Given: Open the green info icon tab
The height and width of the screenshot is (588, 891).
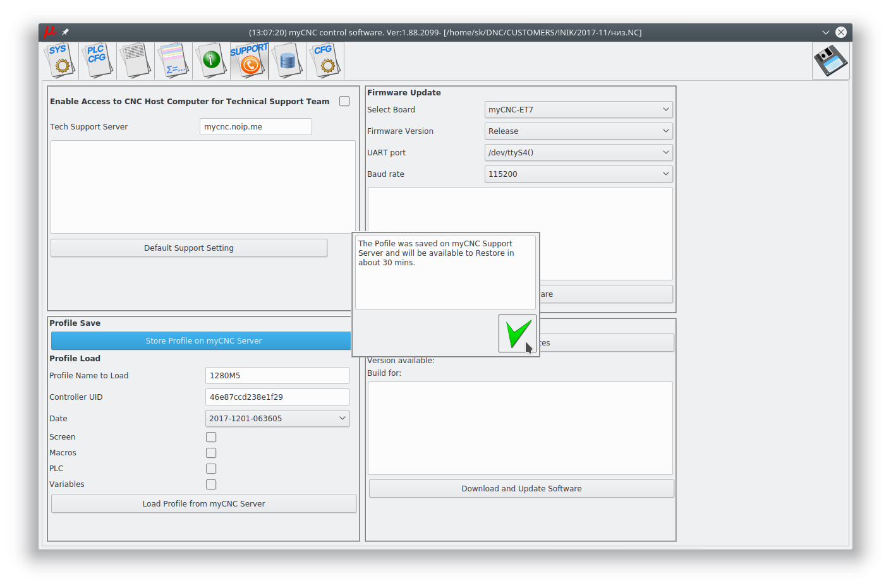Looking at the screenshot, I should pyautogui.click(x=211, y=60).
